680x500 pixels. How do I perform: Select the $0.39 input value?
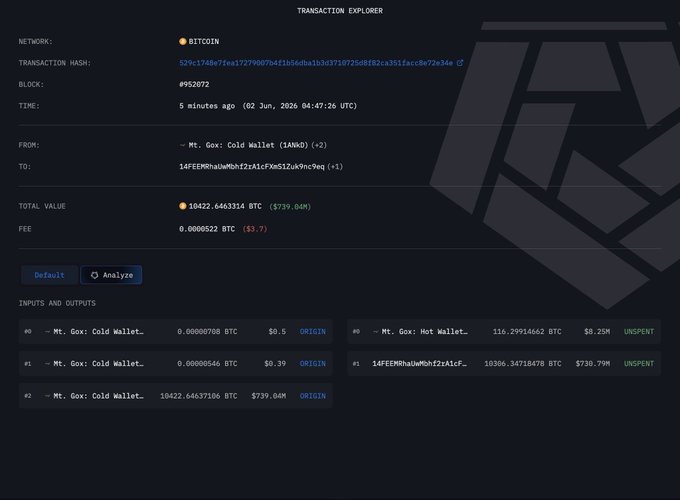(275, 363)
